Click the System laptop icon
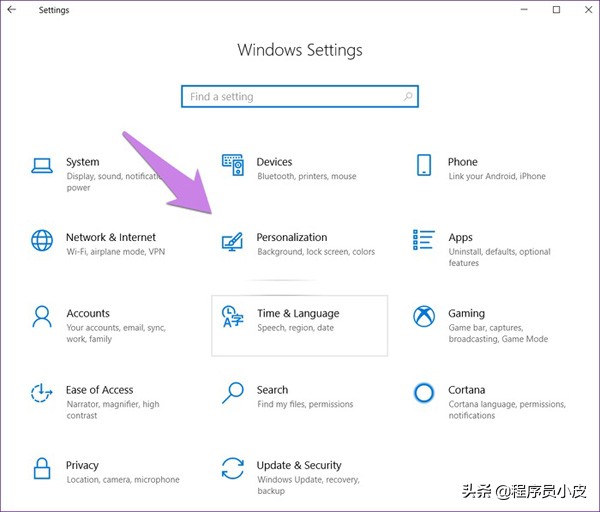The image size is (600, 512). [x=42, y=166]
